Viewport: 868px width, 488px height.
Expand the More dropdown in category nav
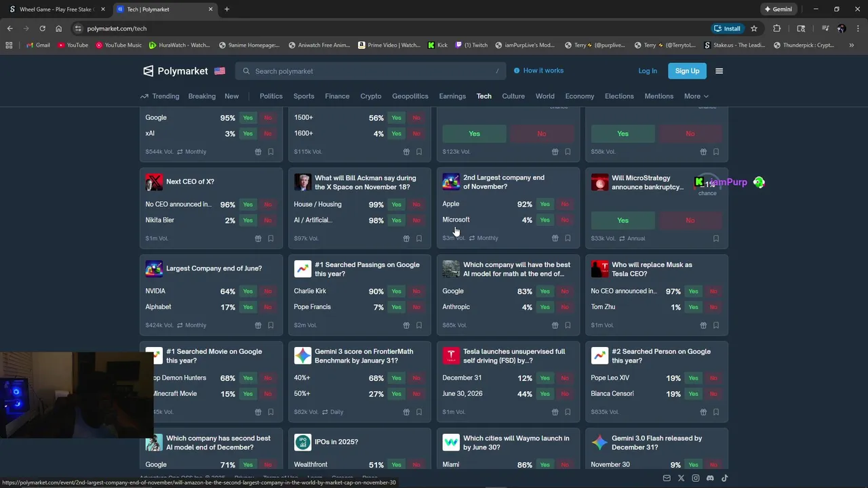coord(696,96)
